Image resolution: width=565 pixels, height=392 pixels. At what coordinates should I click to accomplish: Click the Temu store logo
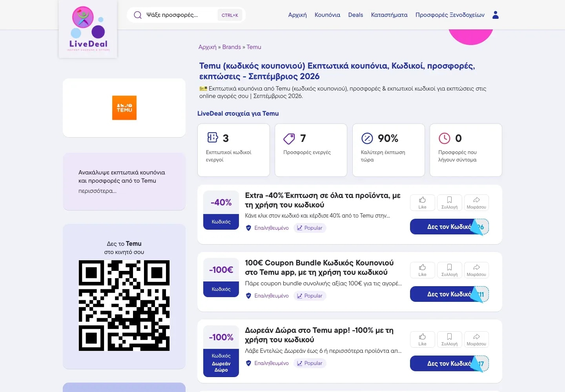point(124,108)
